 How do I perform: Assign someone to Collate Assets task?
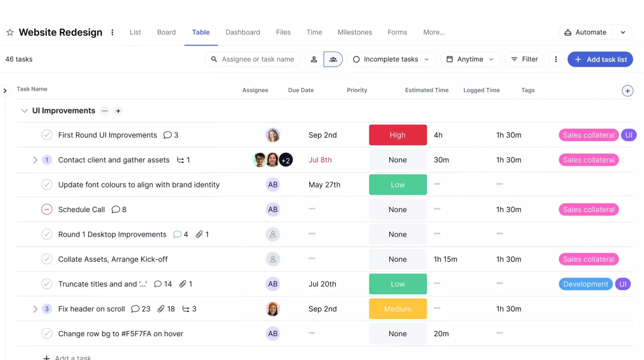pyautogui.click(x=273, y=259)
